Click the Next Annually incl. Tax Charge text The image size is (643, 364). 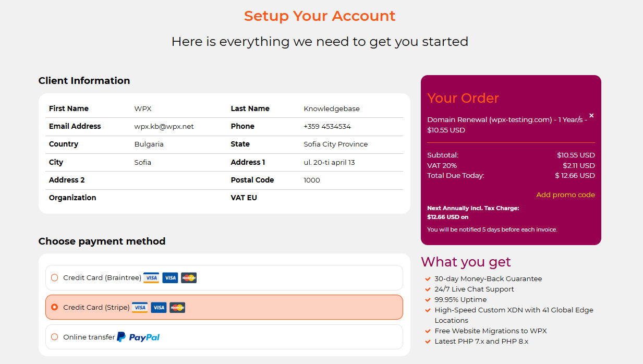pos(473,213)
